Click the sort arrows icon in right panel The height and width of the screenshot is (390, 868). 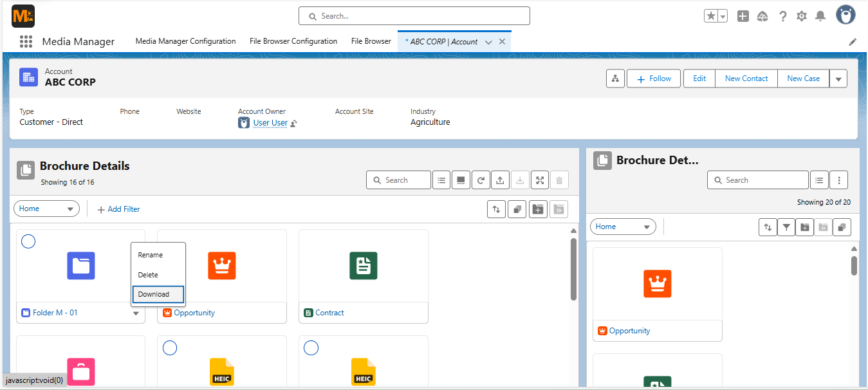(768, 227)
